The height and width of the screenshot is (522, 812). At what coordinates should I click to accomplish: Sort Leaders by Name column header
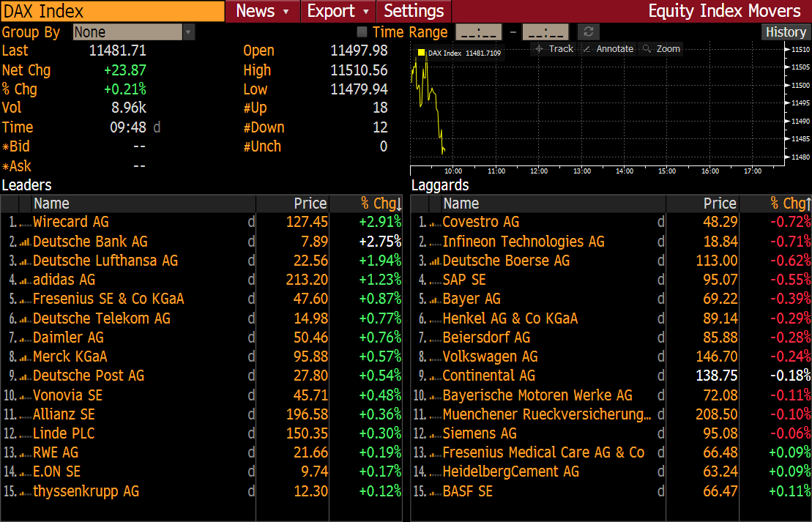(144, 204)
